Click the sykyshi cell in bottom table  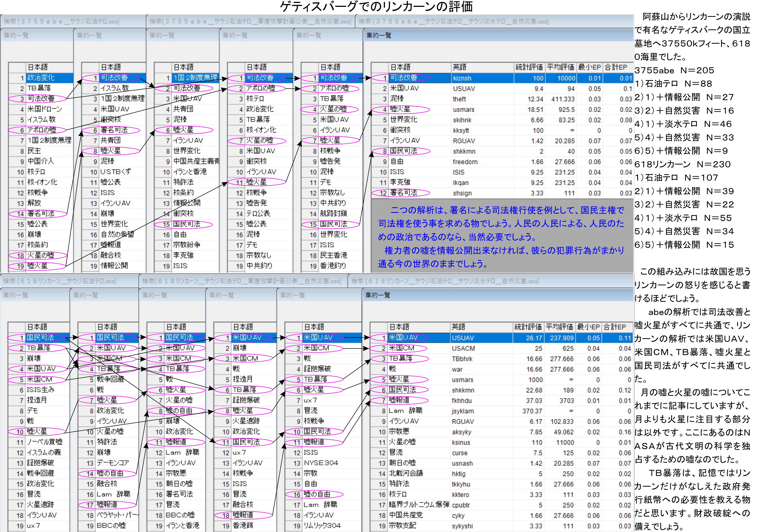coord(462,526)
